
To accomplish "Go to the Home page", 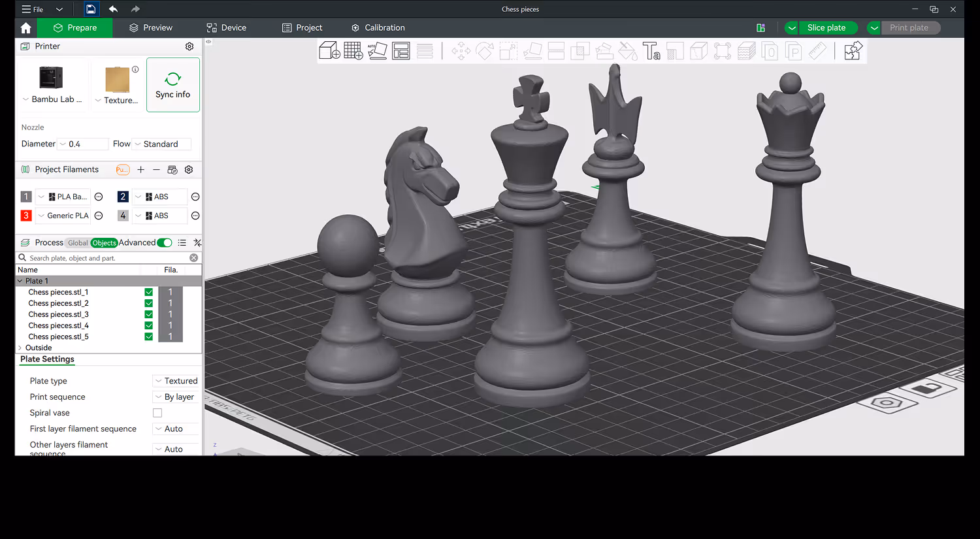I will click(26, 27).
